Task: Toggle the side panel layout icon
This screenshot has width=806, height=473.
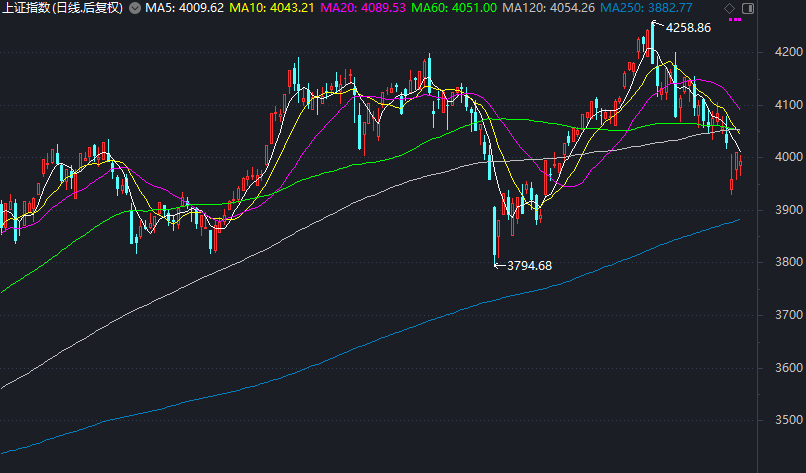Action: point(748,8)
